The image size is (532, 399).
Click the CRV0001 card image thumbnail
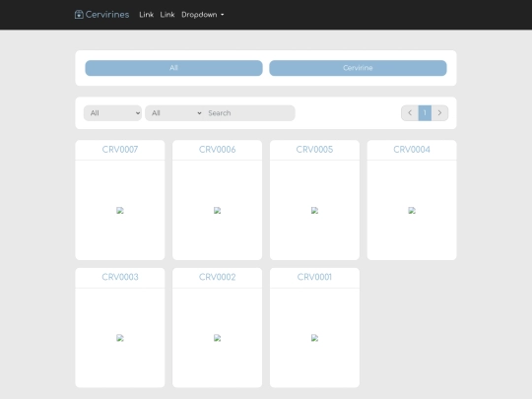coord(314,338)
